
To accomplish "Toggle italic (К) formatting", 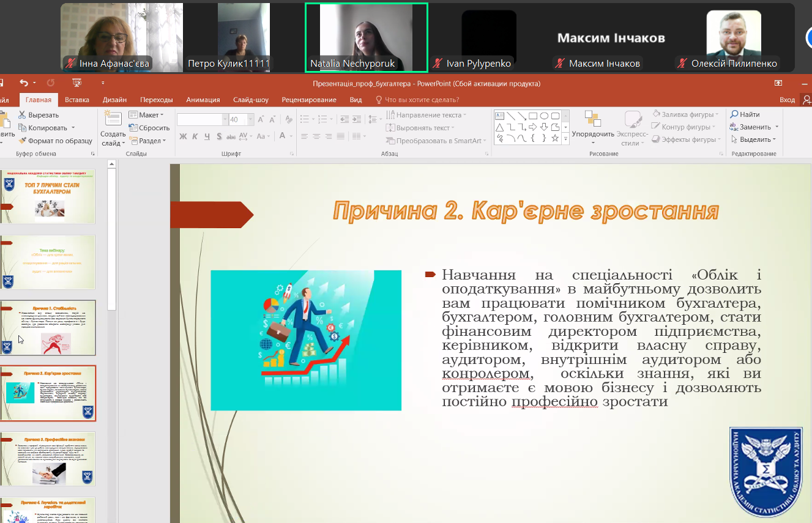I will pos(195,137).
